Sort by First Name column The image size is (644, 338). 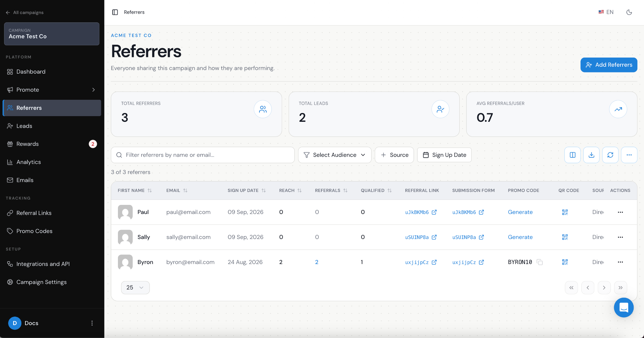135,190
